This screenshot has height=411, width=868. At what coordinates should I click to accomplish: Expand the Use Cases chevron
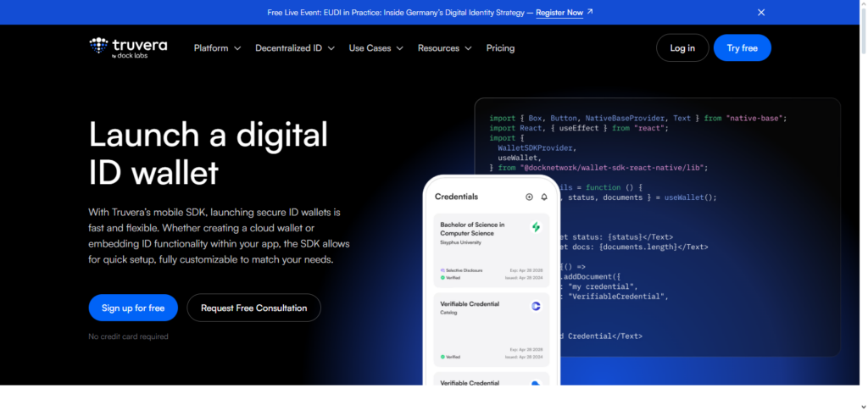[400, 48]
